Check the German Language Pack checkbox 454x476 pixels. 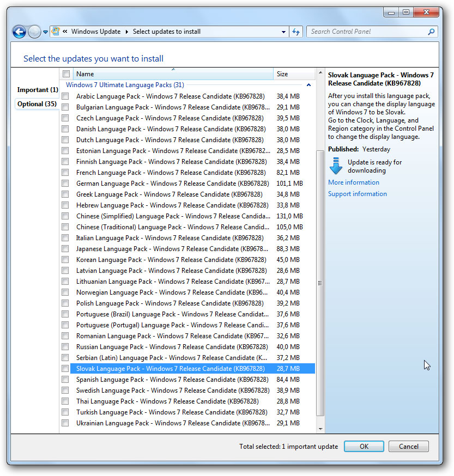pyautogui.click(x=65, y=184)
